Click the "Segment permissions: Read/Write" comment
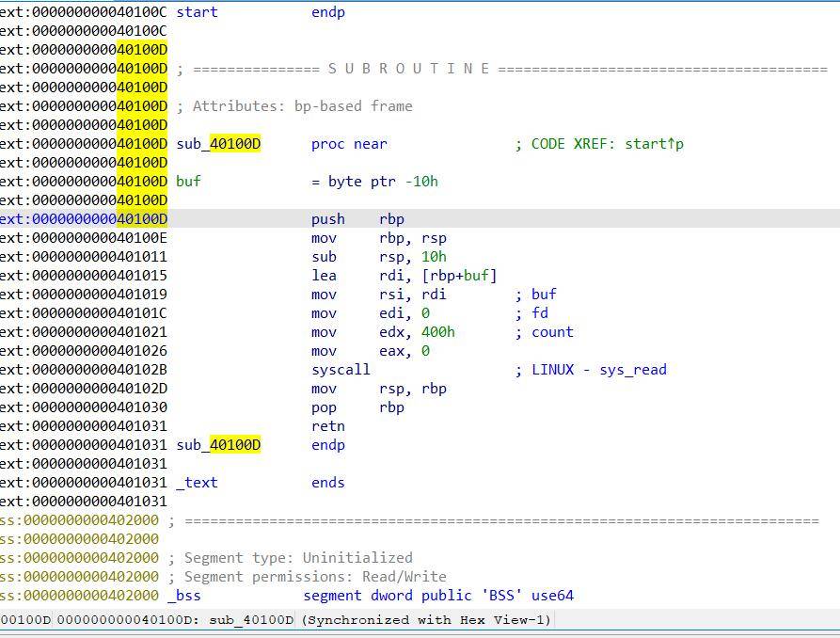840x638 pixels. [x=314, y=577]
